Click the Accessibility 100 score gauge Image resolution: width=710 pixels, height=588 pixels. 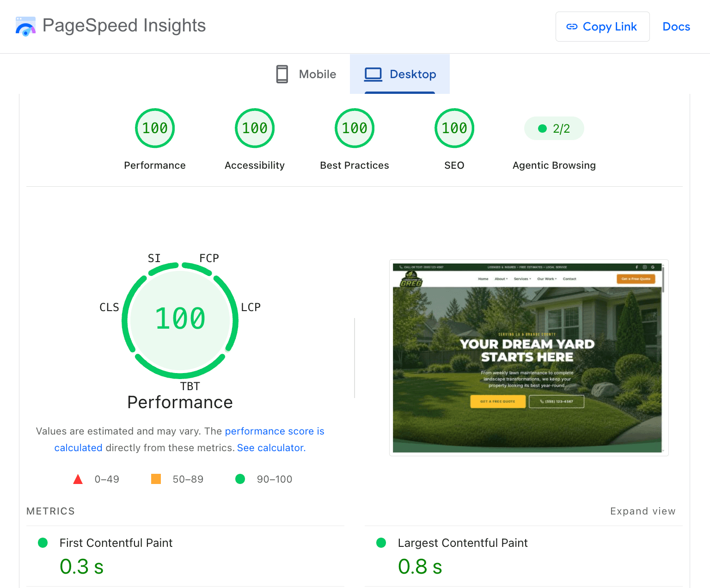(255, 128)
